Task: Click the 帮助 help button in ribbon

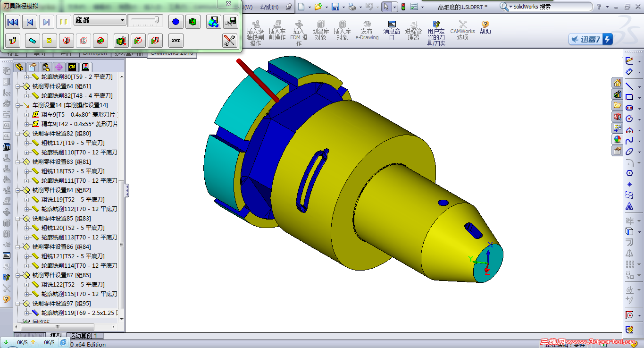Action: 485,27
